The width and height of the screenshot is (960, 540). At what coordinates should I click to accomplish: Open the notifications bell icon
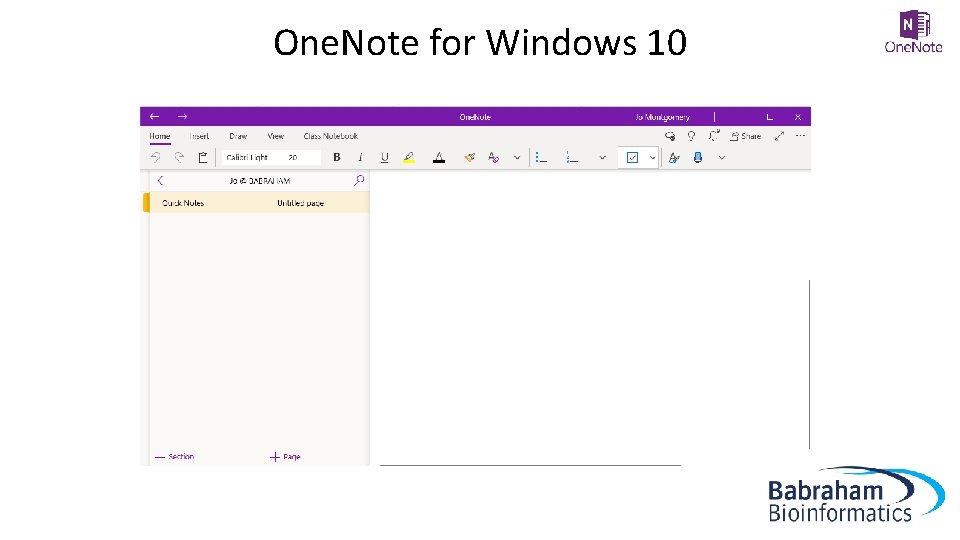tap(714, 136)
